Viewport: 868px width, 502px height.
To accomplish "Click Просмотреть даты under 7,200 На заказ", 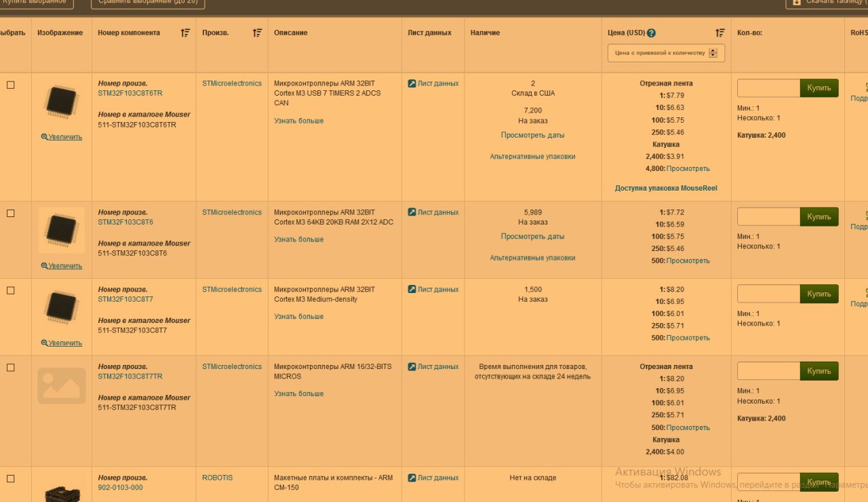I will pyautogui.click(x=532, y=135).
